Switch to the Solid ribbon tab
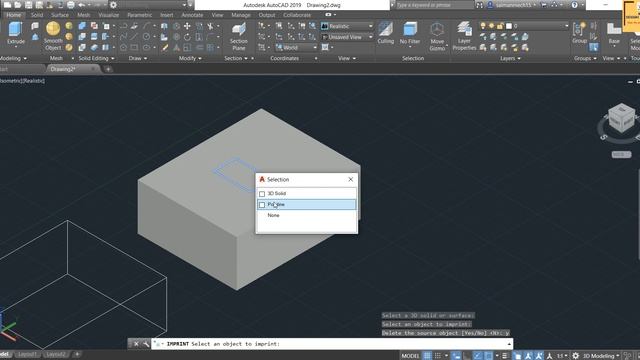The width and height of the screenshot is (640, 360). [x=37, y=15]
